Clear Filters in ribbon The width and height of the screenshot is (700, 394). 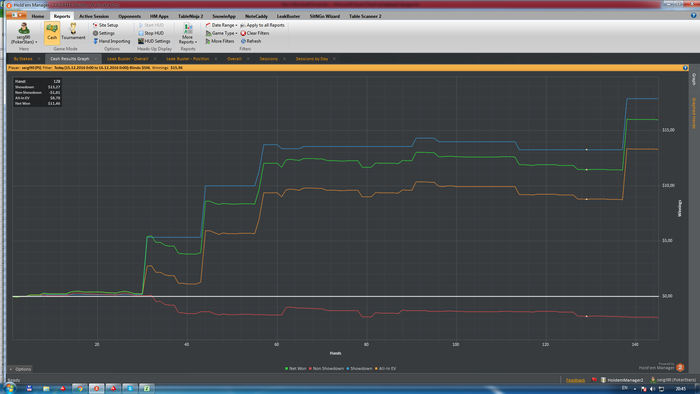point(255,33)
